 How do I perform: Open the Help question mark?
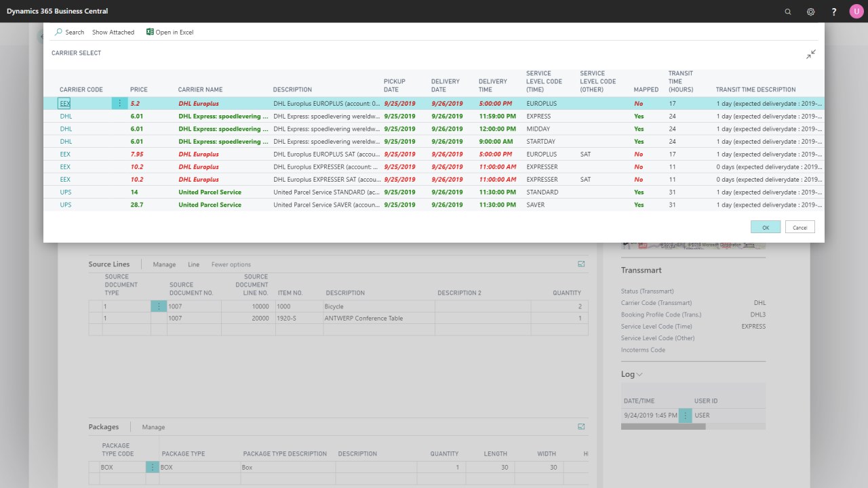[833, 12]
